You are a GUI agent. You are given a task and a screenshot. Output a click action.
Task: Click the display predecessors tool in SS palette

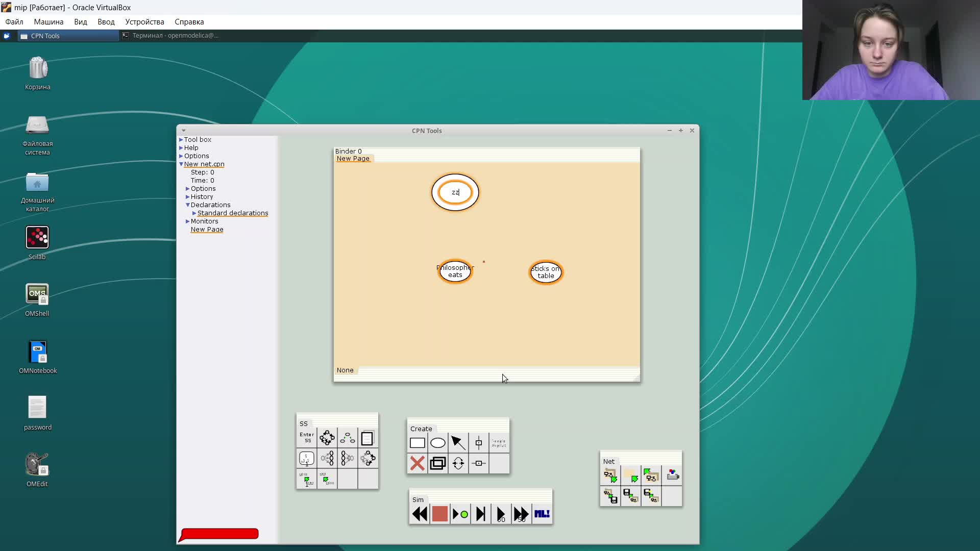tap(327, 459)
